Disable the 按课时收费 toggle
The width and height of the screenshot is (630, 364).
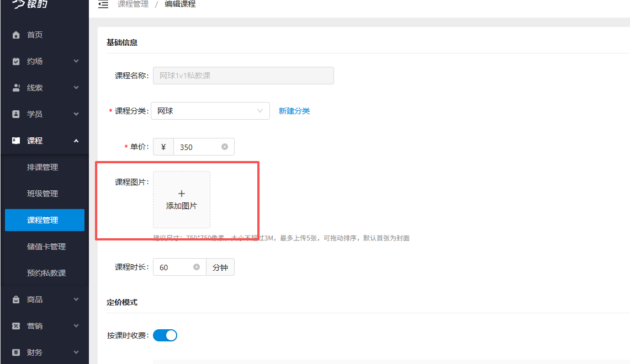point(165,335)
